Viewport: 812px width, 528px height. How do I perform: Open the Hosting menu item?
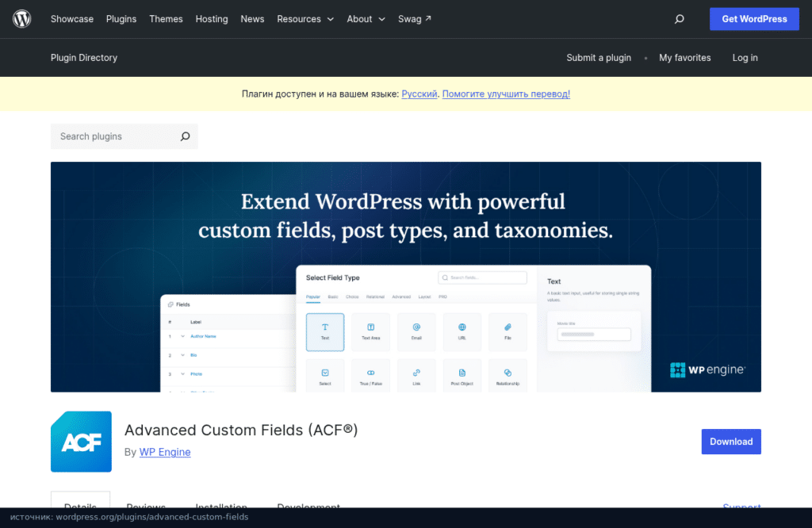tap(211, 19)
